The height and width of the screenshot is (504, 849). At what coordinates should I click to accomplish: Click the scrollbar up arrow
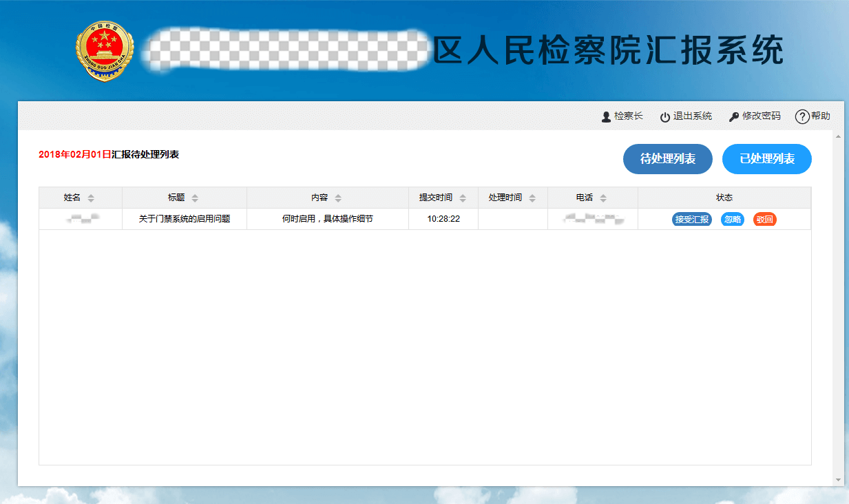pyautogui.click(x=838, y=136)
